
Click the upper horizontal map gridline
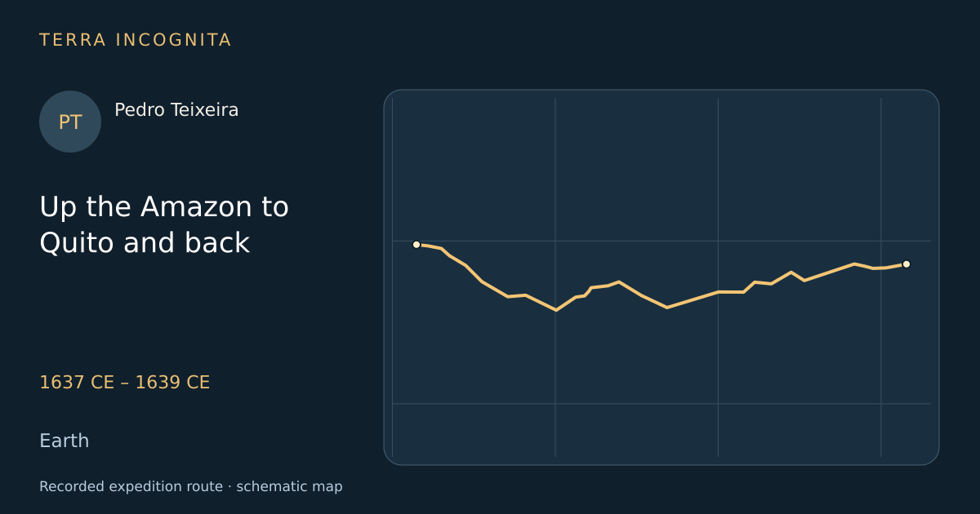click(661, 241)
